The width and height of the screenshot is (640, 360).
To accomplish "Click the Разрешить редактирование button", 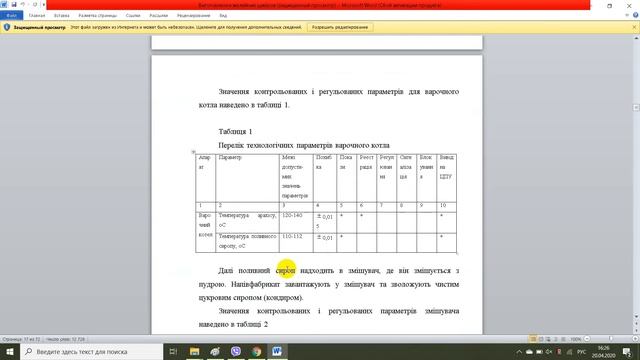I will 340,27.
